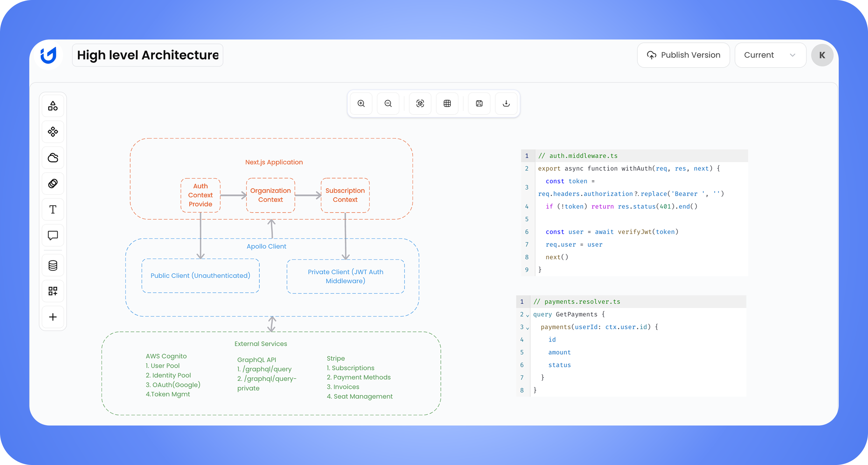Zoom in on the diagram canvas

click(361, 104)
